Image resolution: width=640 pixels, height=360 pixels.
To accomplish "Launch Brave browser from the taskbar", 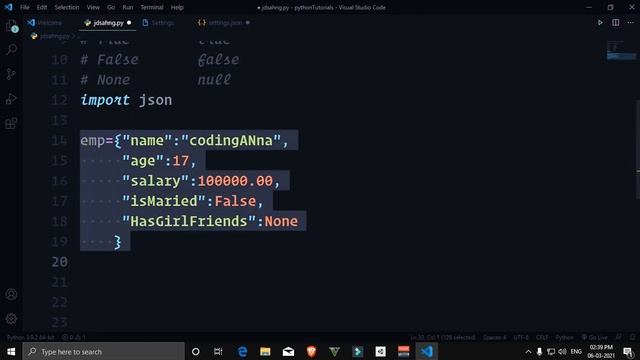I will click(311, 351).
